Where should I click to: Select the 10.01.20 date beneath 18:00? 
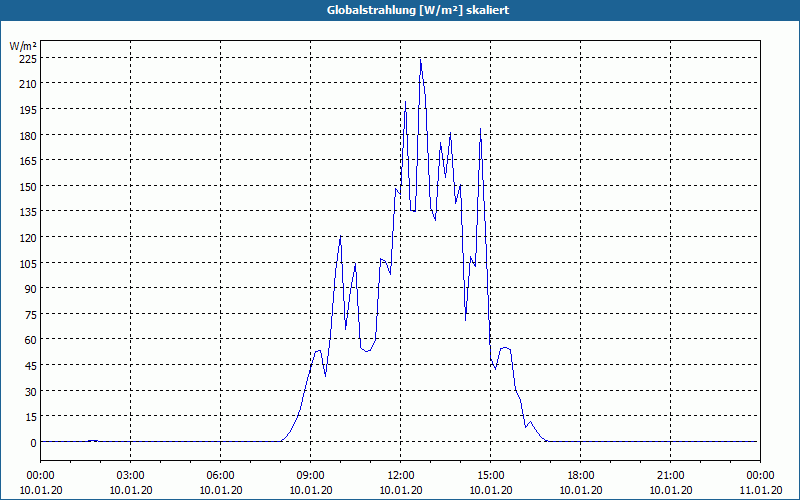(x=581, y=490)
